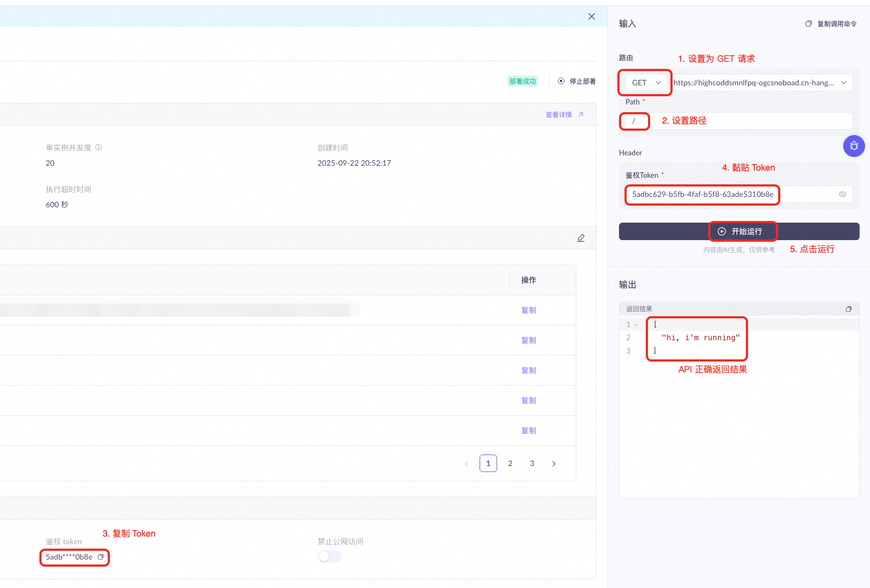Viewport: 870px width, 588px height.
Task: Select pagination page 3
Action: [532, 463]
